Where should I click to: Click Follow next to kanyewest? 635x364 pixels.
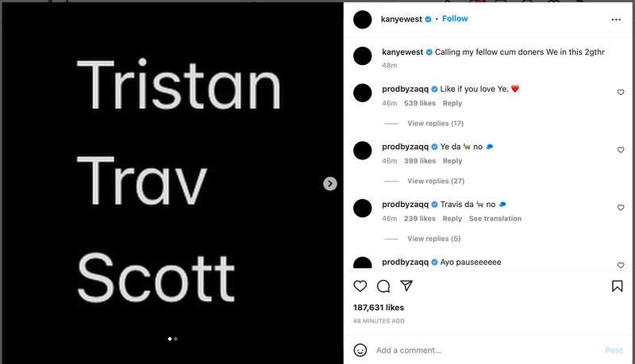pos(455,19)
